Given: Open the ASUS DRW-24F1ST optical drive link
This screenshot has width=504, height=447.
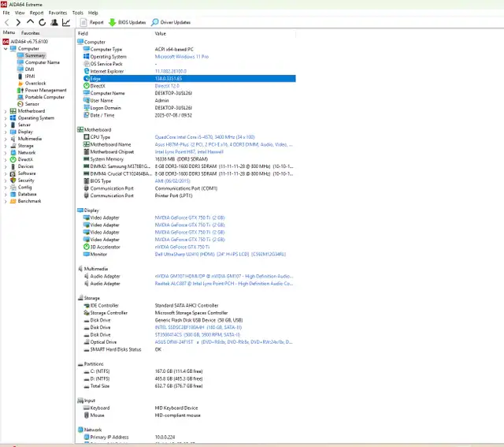Looking at the screenshot, I should [224, 342].
